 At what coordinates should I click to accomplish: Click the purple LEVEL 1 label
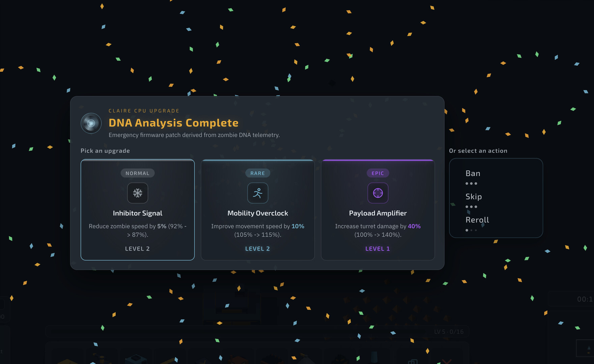click(377, 249)
